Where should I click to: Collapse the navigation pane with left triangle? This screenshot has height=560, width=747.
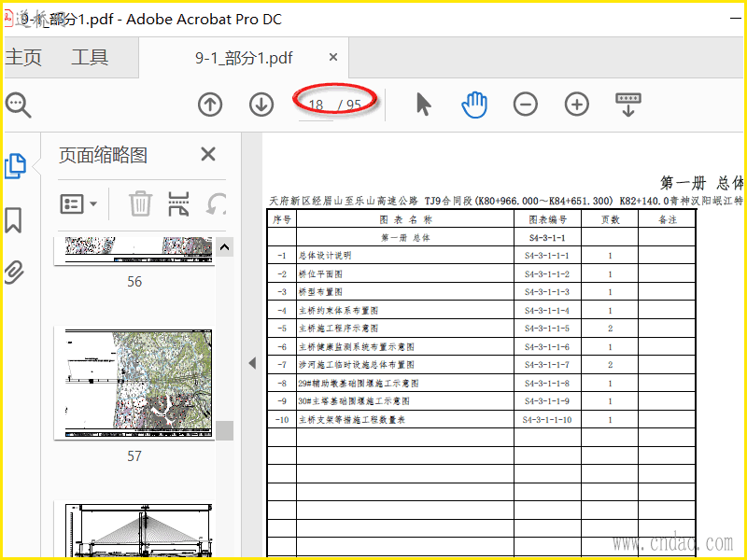[x=252, y=363]
